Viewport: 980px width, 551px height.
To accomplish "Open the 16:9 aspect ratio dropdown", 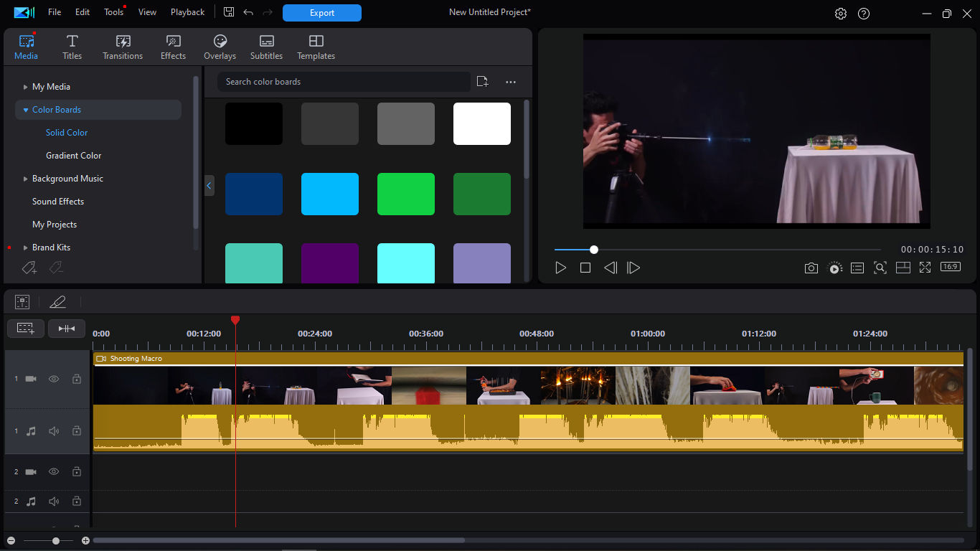I will (x=950, y=267).
